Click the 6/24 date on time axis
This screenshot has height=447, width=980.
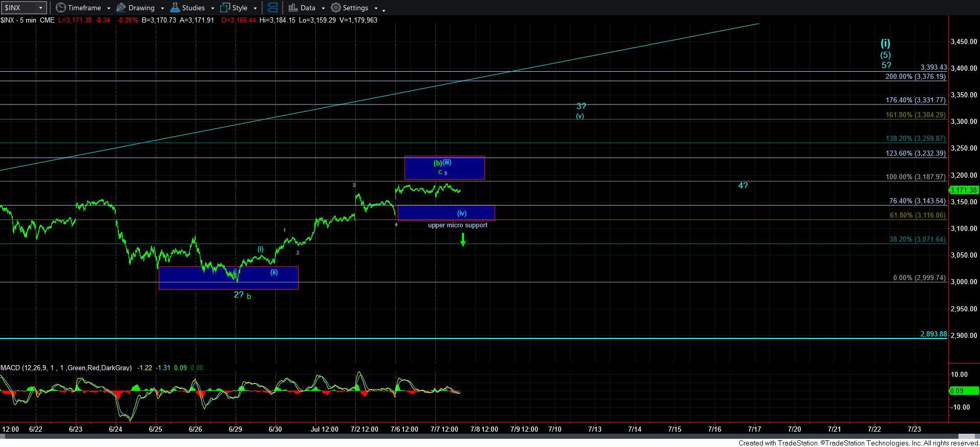[115, 429]
